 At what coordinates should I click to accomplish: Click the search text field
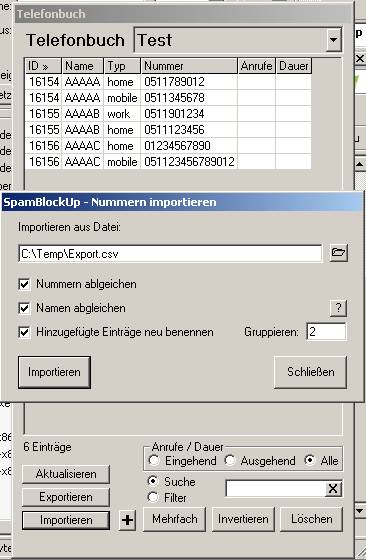coord(276,489)
